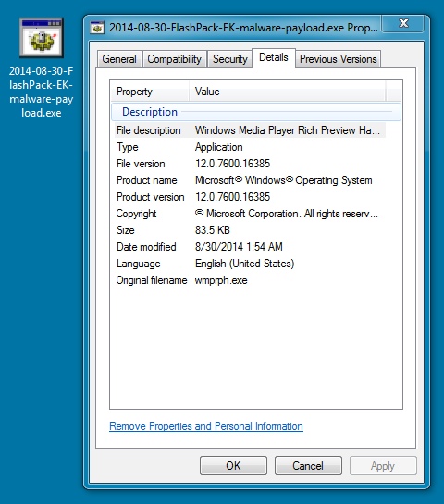Screen dimensions: 444x504
Task: Select the Type label
Action: coord(128,147)
